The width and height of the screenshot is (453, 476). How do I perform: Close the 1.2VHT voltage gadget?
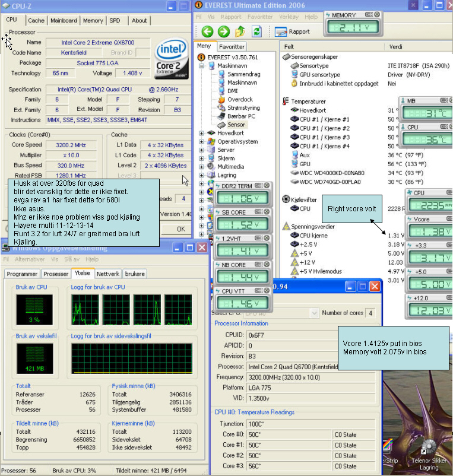(267, 238)
